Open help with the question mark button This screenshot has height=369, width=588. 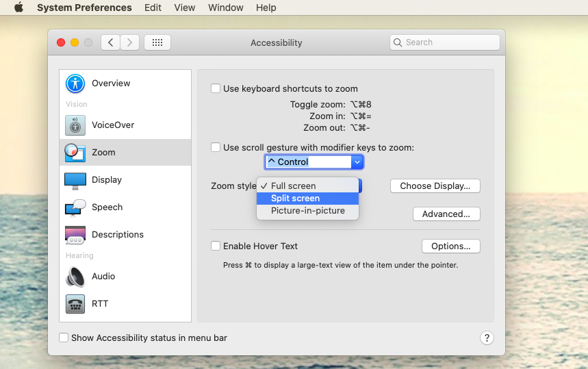pos(487,338)
